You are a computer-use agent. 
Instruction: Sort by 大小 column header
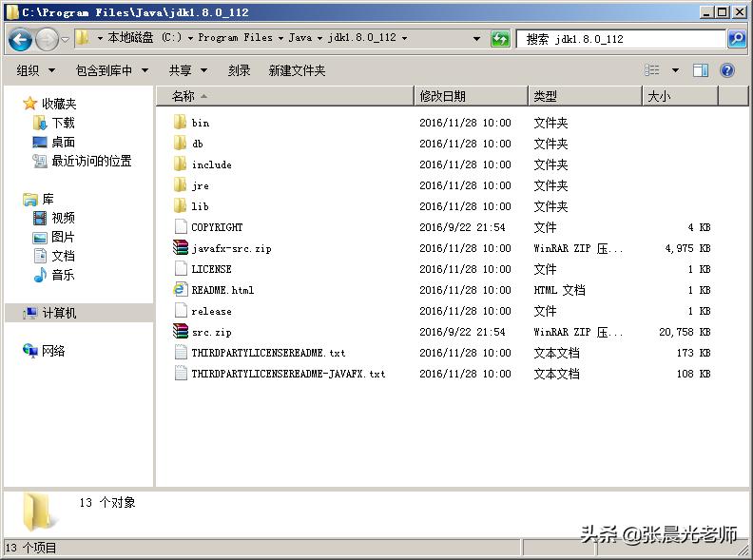(680, 96)
